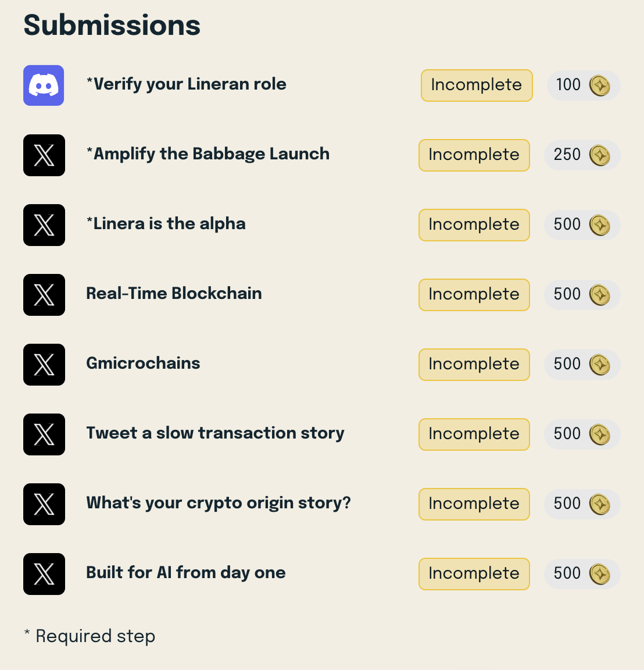The height and width of the screenshot is (670, 644).
Task: Click the X icon beside Amplify the Babbage Launch
Action: (44, 155)
